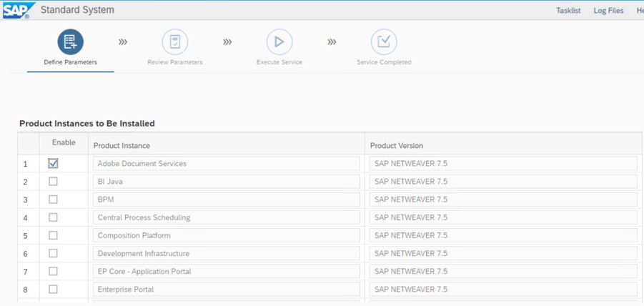Click the version field for BPM row
The height and width of the screenshot is (306, 644).
coord(503,199)
